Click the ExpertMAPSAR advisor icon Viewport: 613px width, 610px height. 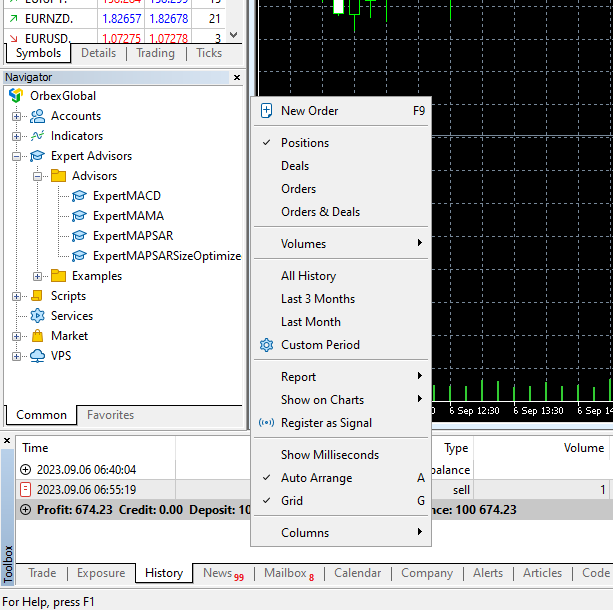[79, 235]
